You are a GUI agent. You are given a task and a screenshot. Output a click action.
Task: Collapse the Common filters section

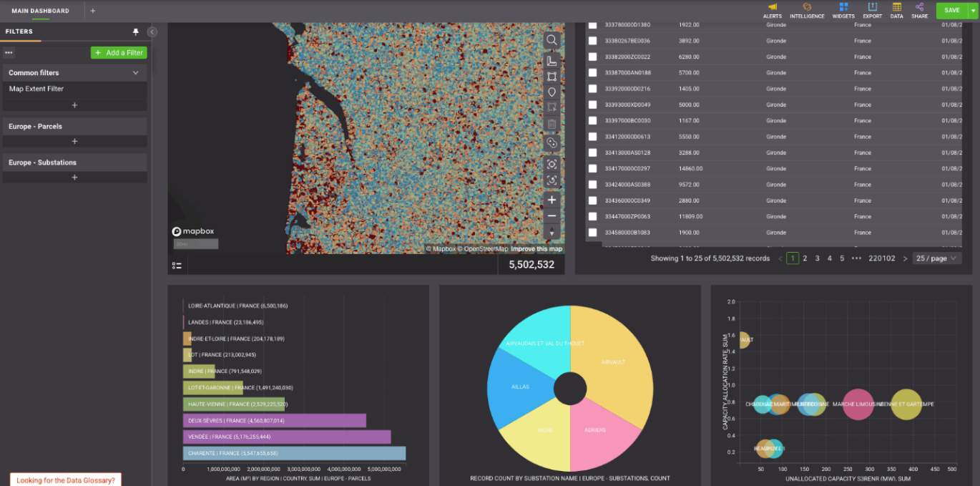[x=135, y=73]
